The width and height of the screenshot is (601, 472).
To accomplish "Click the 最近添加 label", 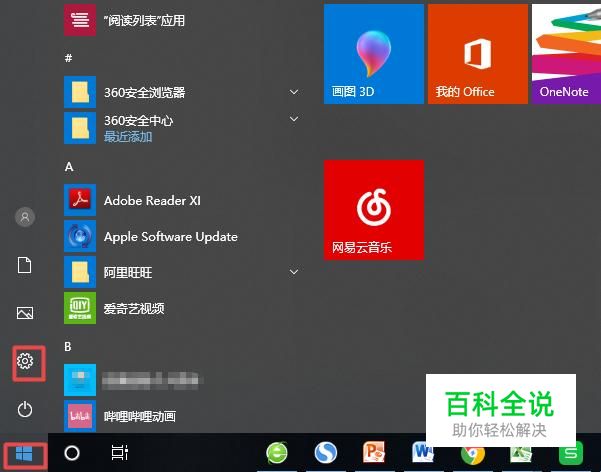I will 128,137.
